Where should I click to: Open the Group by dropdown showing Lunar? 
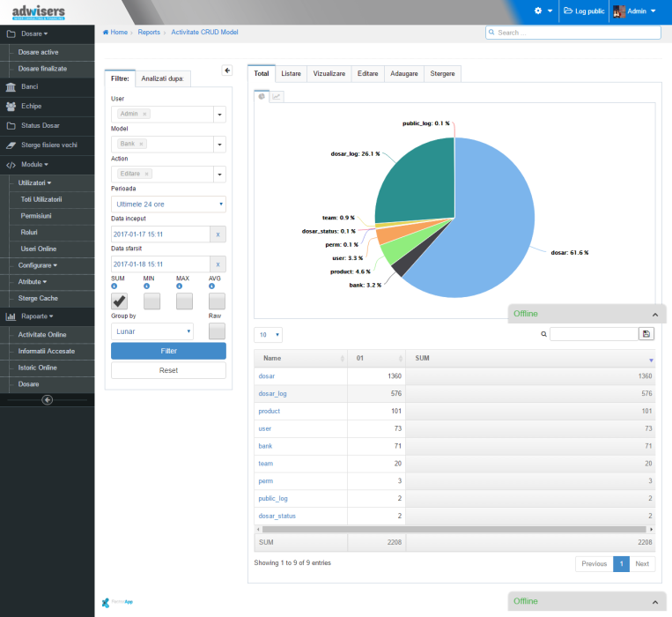tap(152, 331)
